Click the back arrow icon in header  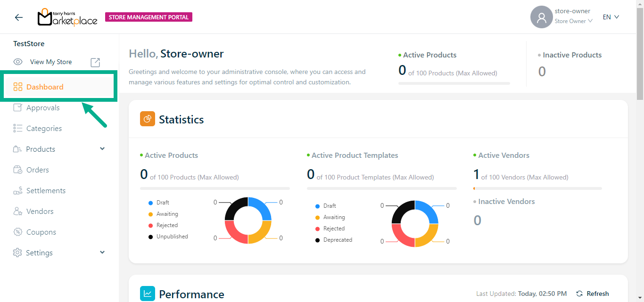[x=18, y=17]
